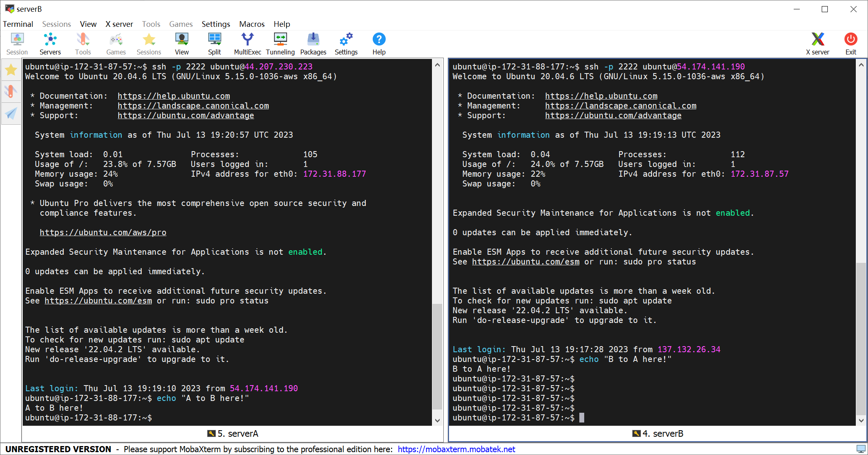Open the View menu
This screenshot has height=455, width=868.
click(88, 24)
